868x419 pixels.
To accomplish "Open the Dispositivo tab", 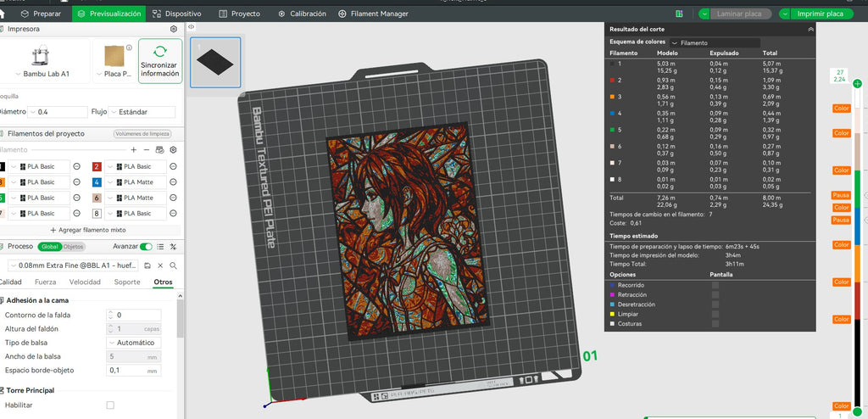I will [x=177, y=14].
